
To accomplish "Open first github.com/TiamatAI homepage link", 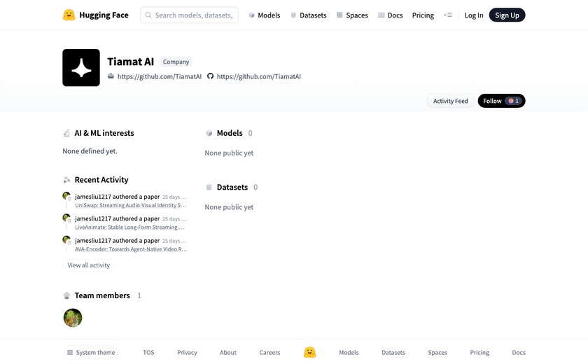I will pyautogui.click(x=160, y=76).
